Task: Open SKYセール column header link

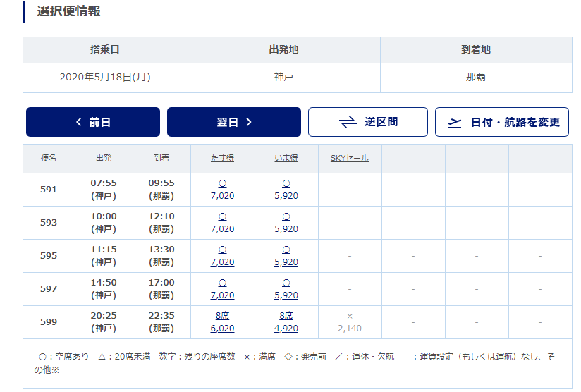Action: 350,158
